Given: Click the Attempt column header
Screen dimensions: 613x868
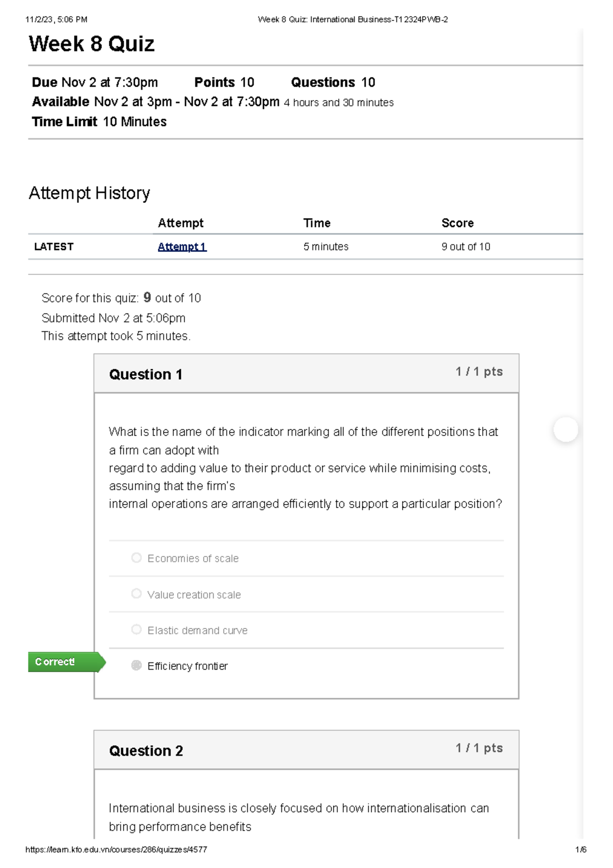Looking at the screenshot, I should (180, 223).
